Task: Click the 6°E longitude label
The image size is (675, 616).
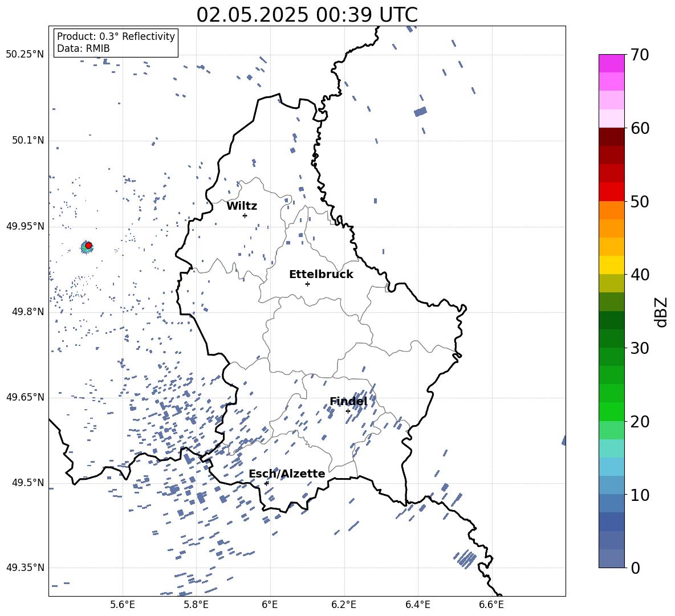Action: pyautogui.click(x=270, y=605)
